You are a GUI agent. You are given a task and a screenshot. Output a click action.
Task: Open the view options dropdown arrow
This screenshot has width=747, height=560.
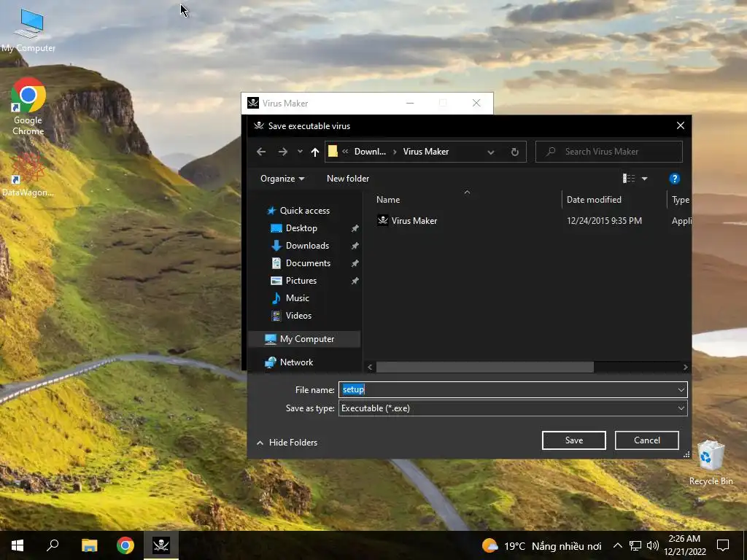[645, 179]
